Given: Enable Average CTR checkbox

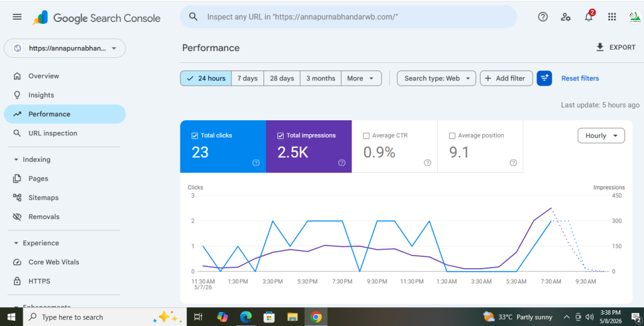Looking at the screenshot, I should 367,136.
